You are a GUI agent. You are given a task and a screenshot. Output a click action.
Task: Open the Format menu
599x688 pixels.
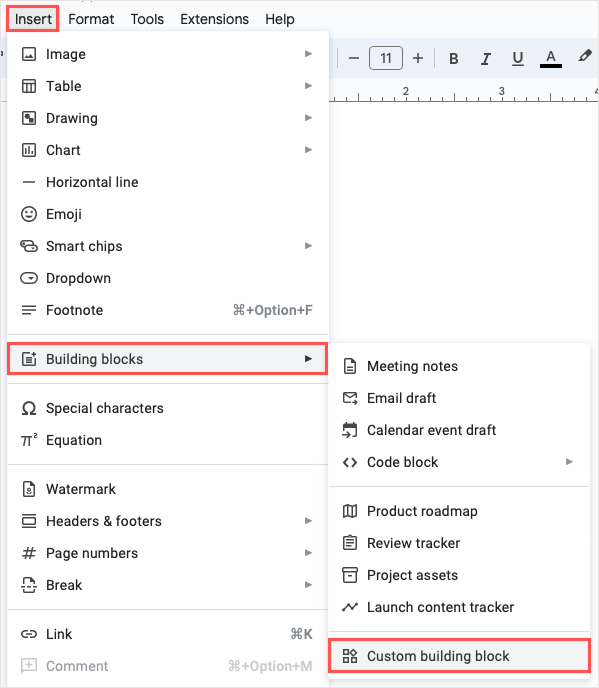[91, 19]
